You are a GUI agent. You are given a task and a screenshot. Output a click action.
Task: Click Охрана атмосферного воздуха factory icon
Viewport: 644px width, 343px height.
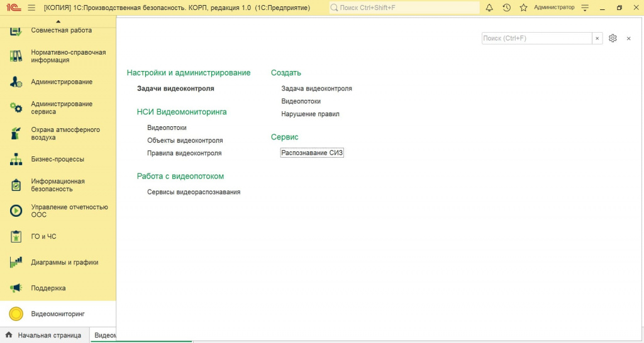[16, 133]
